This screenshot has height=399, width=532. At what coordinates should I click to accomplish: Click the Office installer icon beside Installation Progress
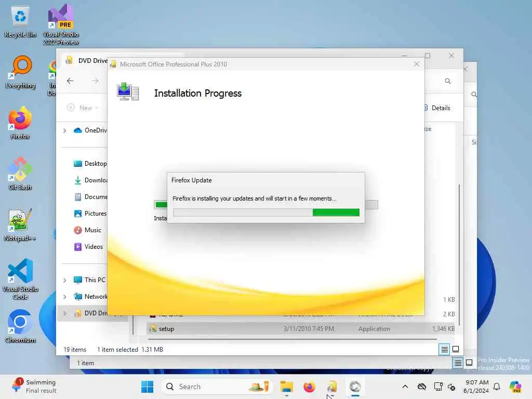(x=128, y=92)
